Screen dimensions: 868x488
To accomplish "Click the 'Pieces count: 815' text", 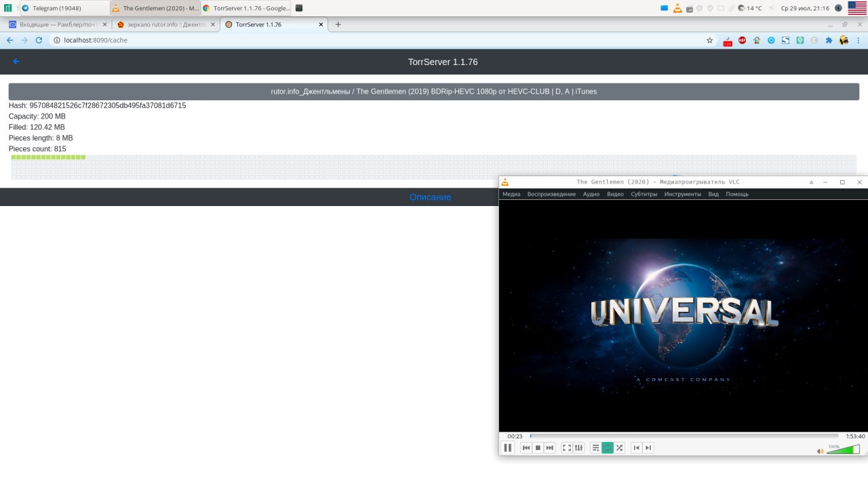I will pos(37,149).
